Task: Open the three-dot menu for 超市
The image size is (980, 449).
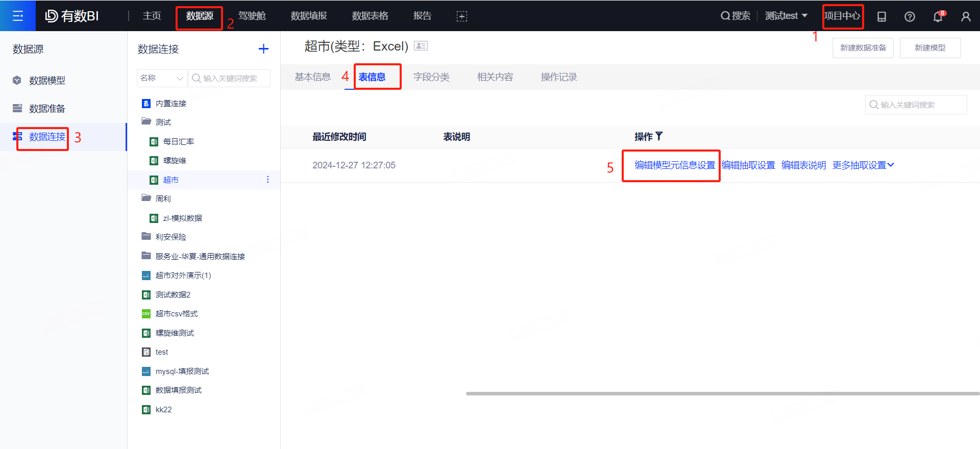Action: [x=268, y=180]
